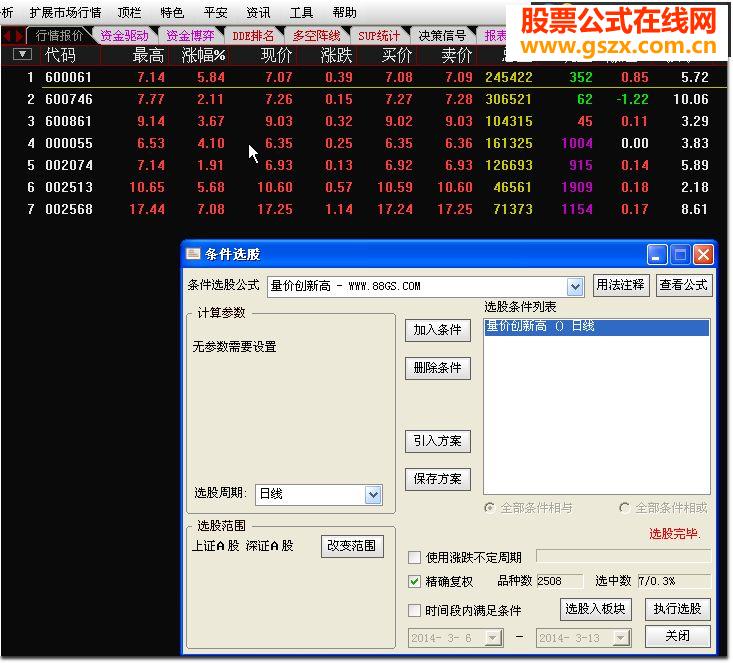This screenshot has width=733, height=663.
Task: Open the 特色 menu
Action: [172, 12]
